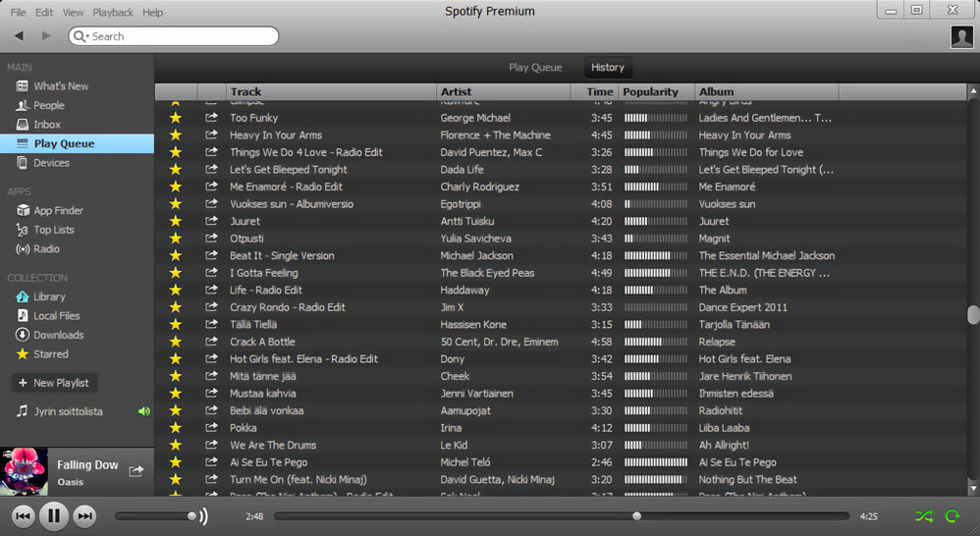
Task: Skip to the next track
Action: [84, 516]
